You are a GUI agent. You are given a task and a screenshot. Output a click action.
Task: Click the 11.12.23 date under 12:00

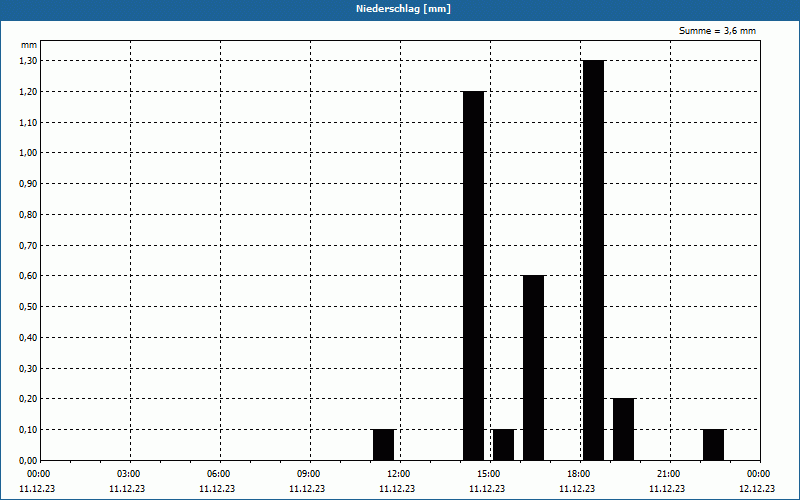pos(397,489)
